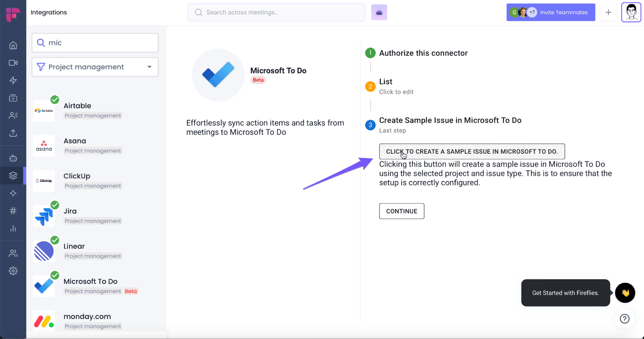Click the purple bot icon beside search

(379, 12)
